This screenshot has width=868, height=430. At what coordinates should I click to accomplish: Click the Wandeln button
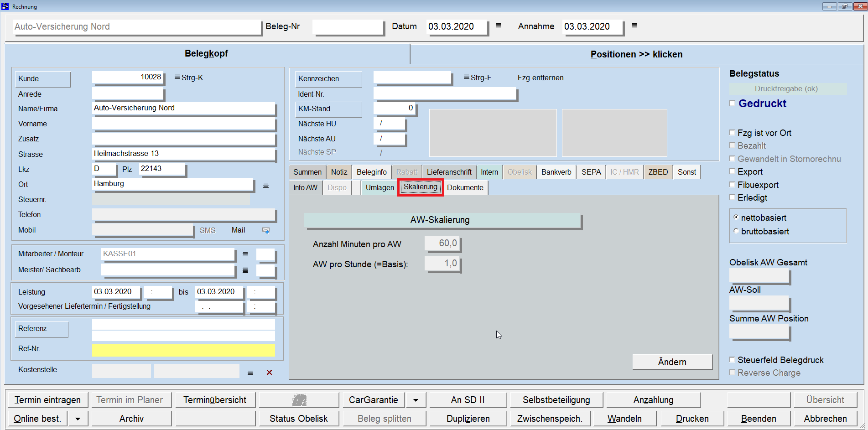[624, 419]
